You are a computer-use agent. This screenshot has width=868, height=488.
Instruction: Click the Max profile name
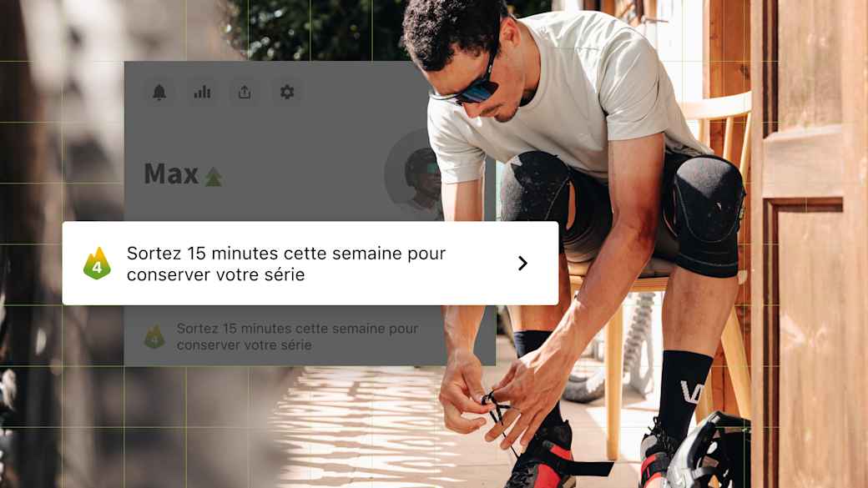point(171,174)
